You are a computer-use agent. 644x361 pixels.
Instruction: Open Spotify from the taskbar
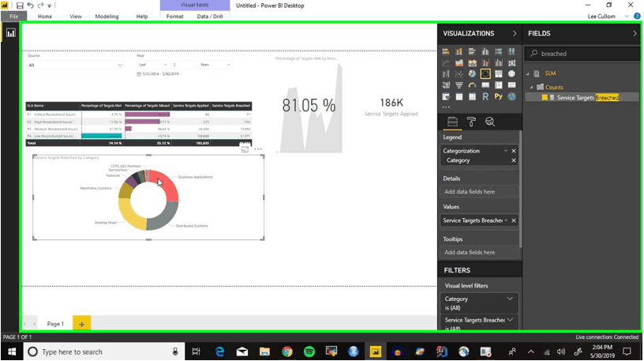(x=309, y=352)
